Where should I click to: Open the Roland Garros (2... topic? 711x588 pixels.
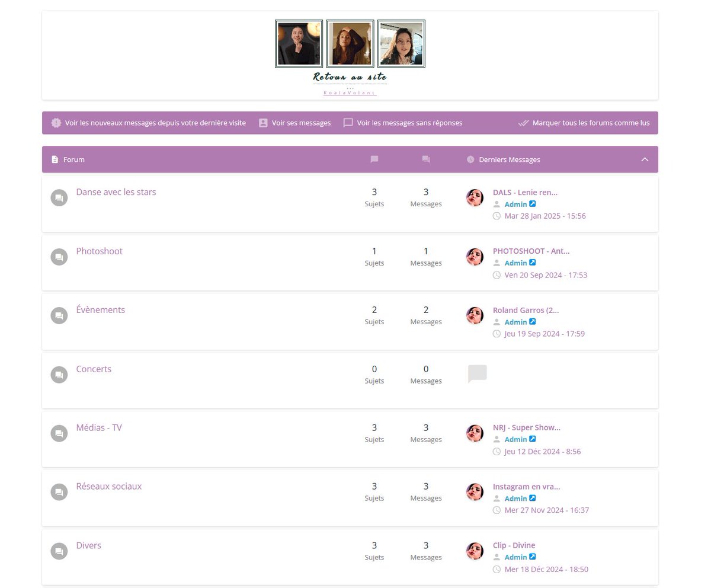[x=526, y=310]
